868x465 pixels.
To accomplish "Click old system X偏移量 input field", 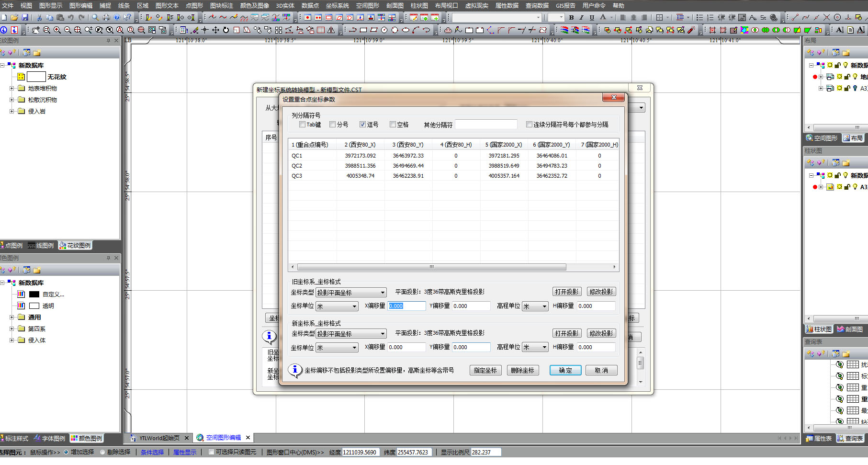I will point(406,306).
